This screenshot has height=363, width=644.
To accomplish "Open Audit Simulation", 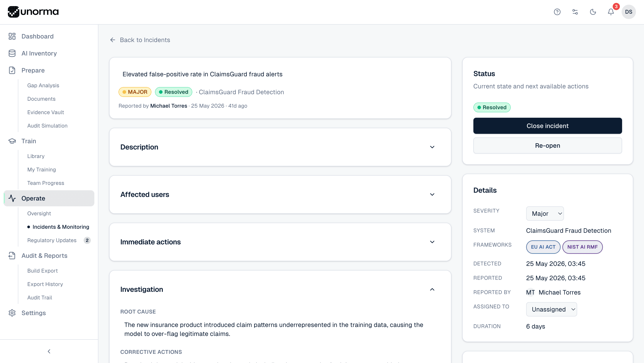I will (47, 126).
